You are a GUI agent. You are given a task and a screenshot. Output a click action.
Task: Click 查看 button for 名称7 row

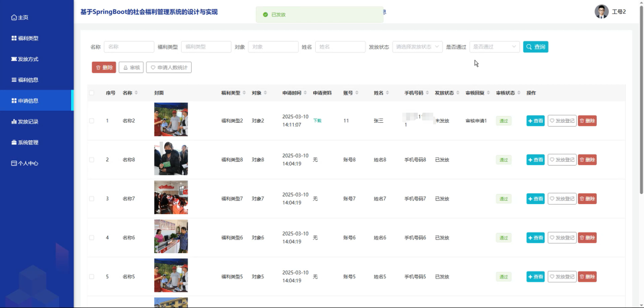[x=536, y=198]
